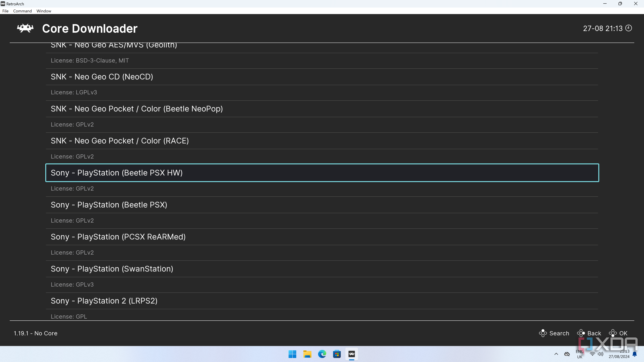Click the Core Downloader title heading
The height and width of the screenshot is (362, 644).
[x=90, y=28]
